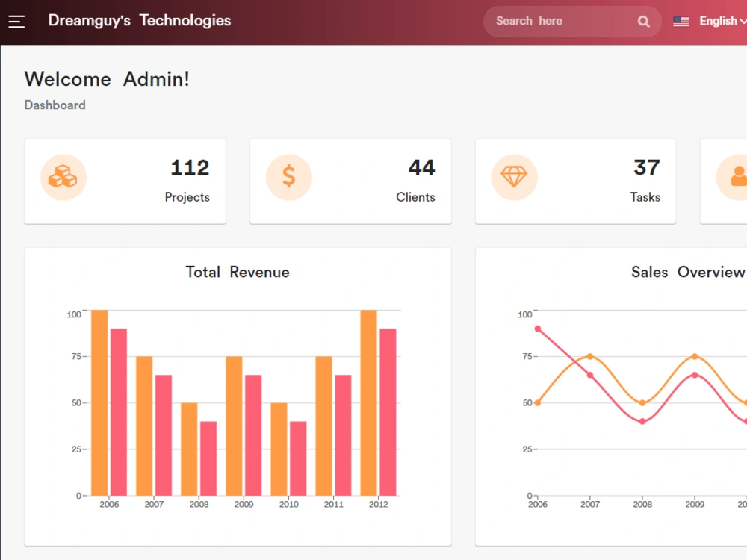Click the Clients label
Image resolution: width=747 pixels, height=560 pixels.
tap(415, 197)
